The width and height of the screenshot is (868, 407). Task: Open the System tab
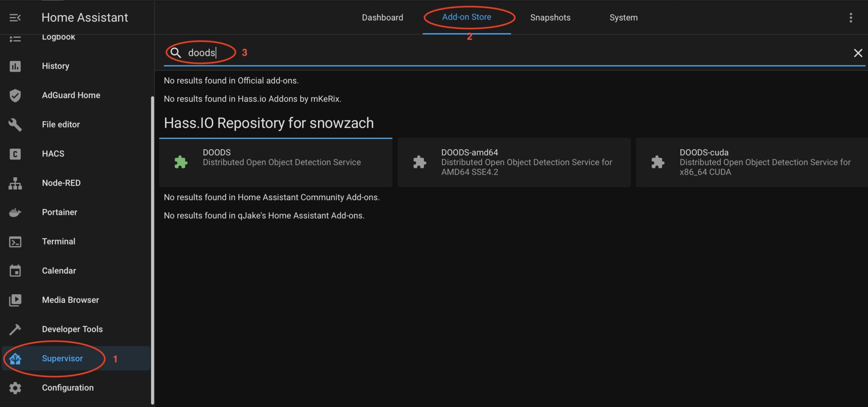click(x=623, y=17)
